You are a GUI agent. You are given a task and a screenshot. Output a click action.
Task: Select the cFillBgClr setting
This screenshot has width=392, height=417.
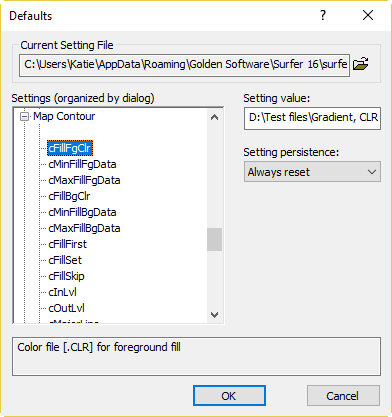69,196
